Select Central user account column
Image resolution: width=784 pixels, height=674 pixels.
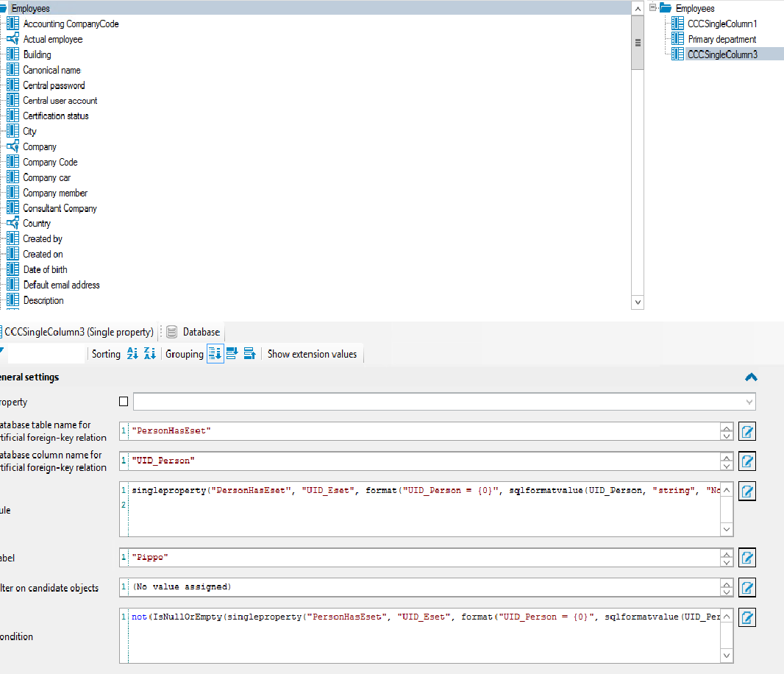[x=60, y=101]
